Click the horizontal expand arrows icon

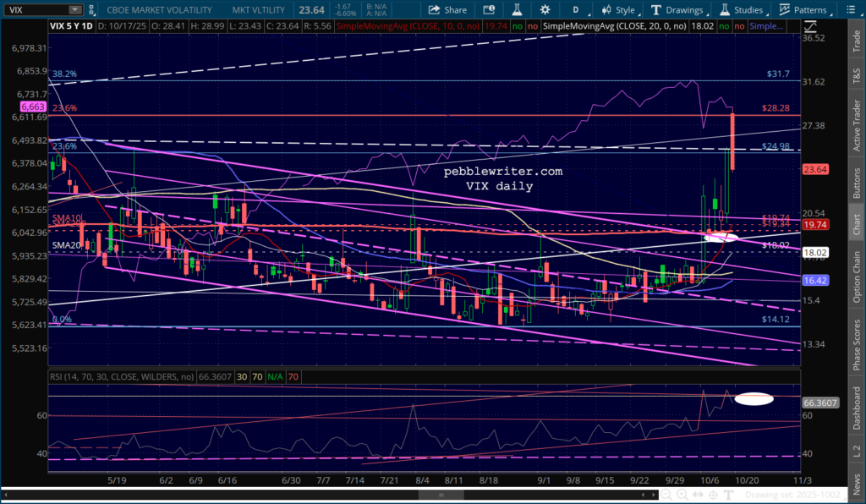[698, 495]
